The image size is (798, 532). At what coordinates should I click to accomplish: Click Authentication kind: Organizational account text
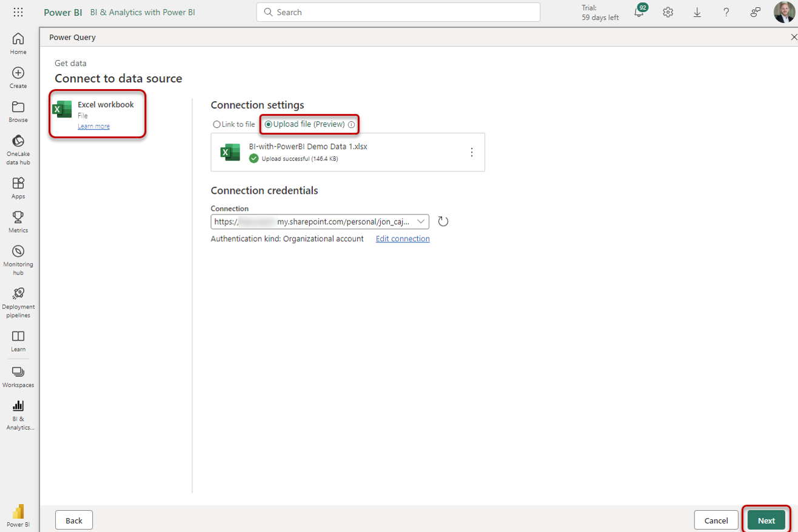pyautogui.click(x=287, y=239)
